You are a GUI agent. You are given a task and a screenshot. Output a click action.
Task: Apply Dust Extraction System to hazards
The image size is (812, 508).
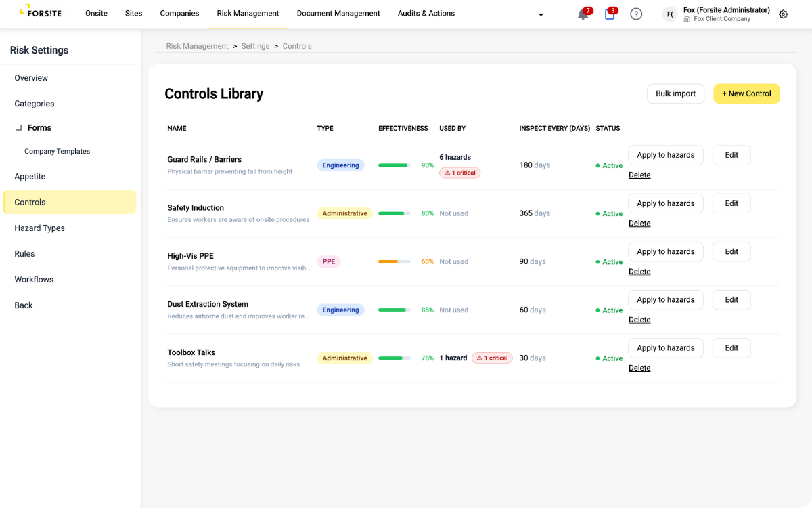pos(666,299)
